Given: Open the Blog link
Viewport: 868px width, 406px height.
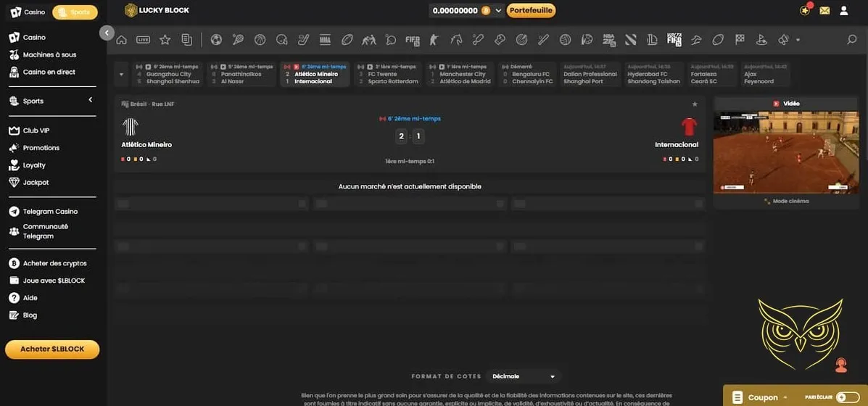Looking at the screenshot, I should 23,315.
